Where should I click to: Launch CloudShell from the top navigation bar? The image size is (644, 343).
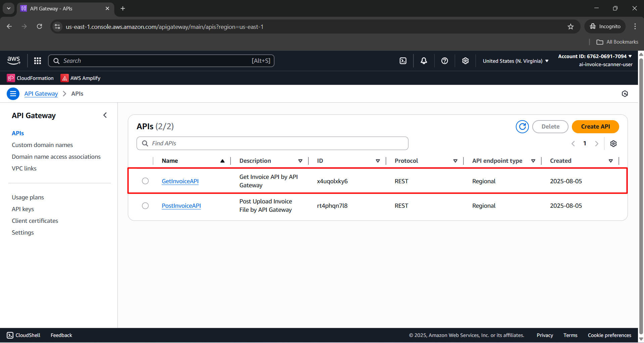click(x=403, y=61)
